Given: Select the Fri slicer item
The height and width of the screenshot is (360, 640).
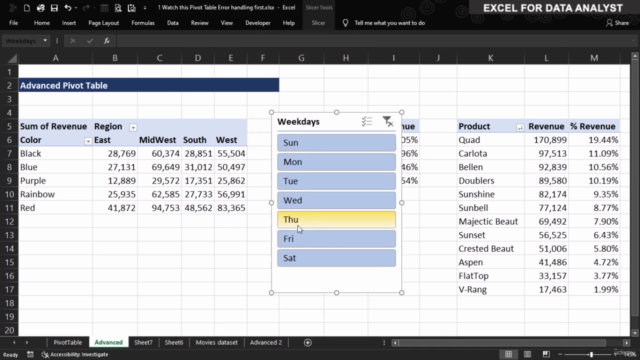Looking at the screenshot, I should 336,238.
